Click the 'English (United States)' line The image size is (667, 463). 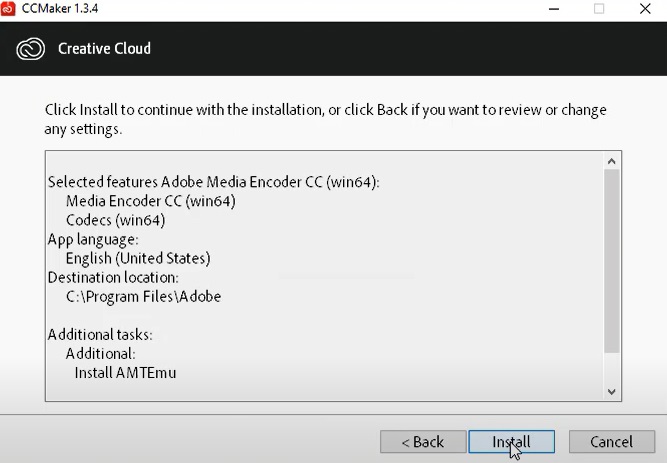point(138,258)
